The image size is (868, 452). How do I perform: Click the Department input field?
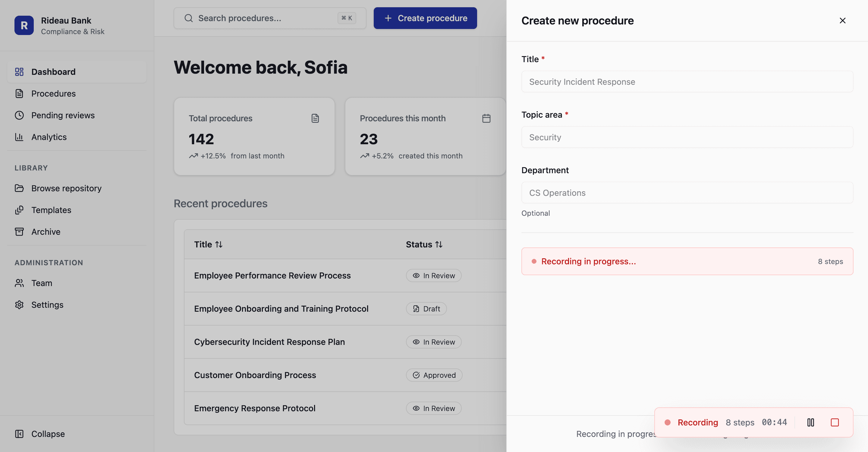[687, 193]
